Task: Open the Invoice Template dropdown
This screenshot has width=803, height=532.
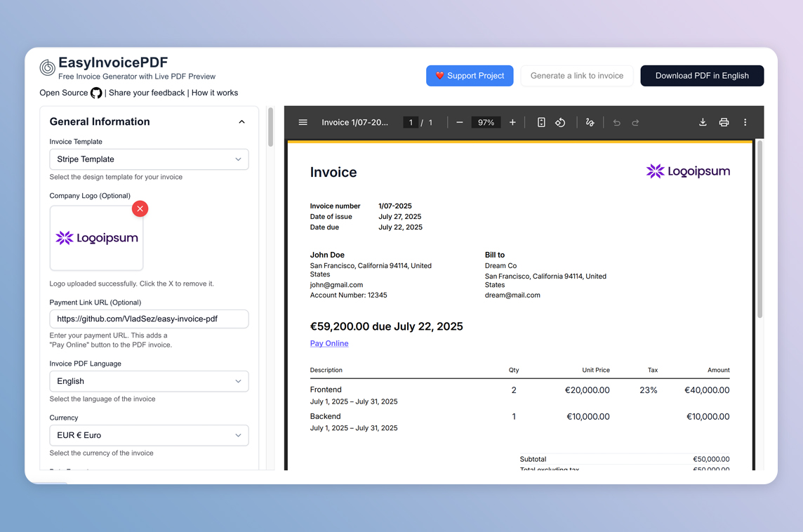Action: (x=149, y=159)
